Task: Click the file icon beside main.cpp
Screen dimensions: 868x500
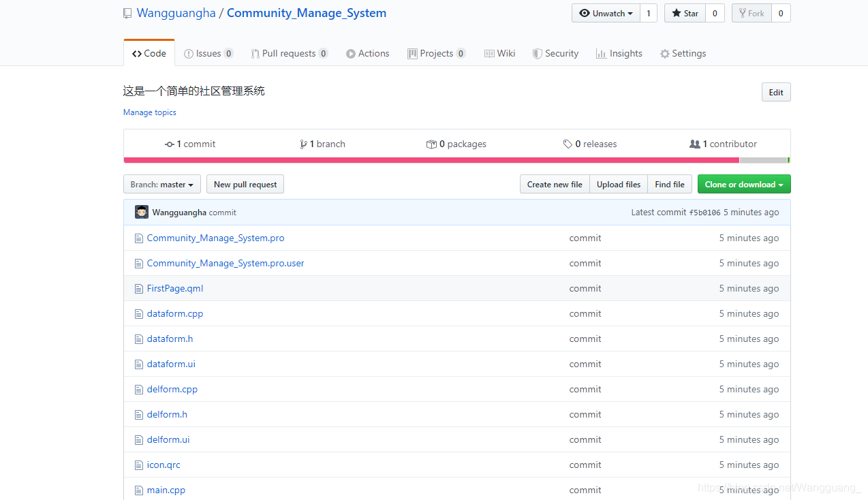Action: coord(139,490)
